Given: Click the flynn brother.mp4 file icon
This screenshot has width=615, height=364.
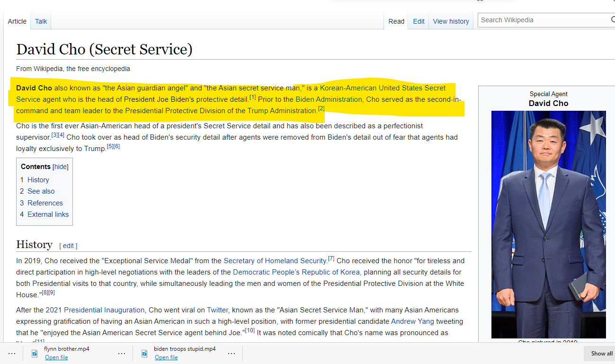Looking at the screenshot, I should coord(35,353).
